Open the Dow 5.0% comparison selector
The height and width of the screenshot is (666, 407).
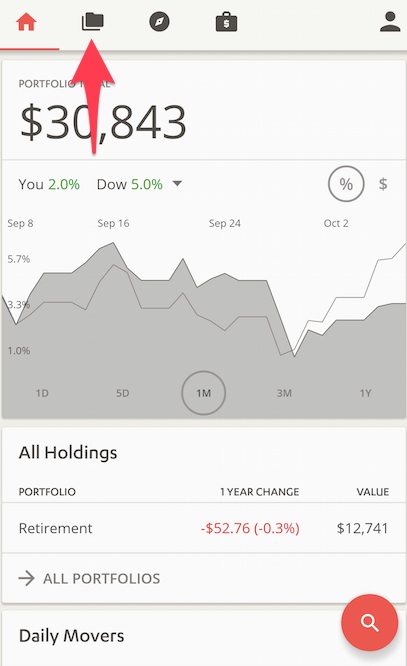pos(130,184)
